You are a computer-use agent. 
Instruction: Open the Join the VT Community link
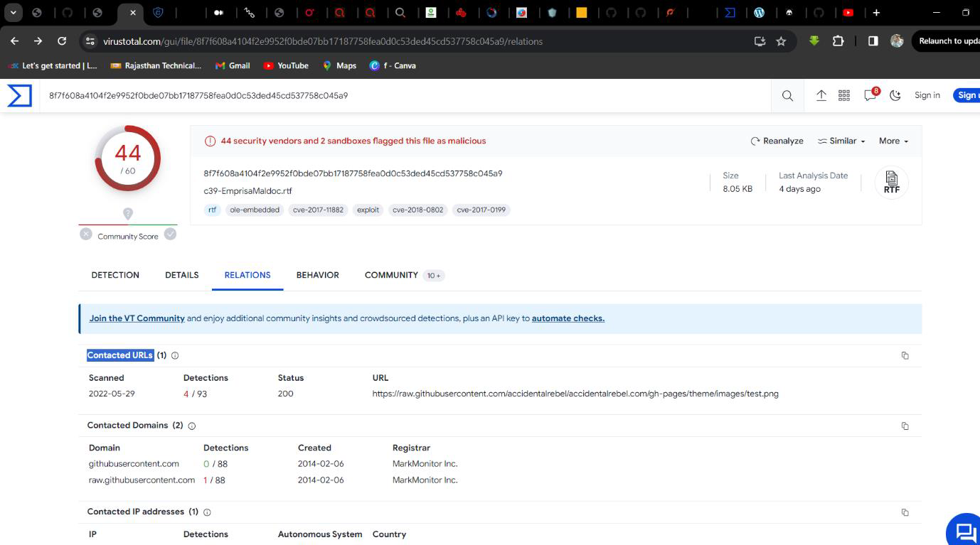pyautogui.click(x=137, y=318)
